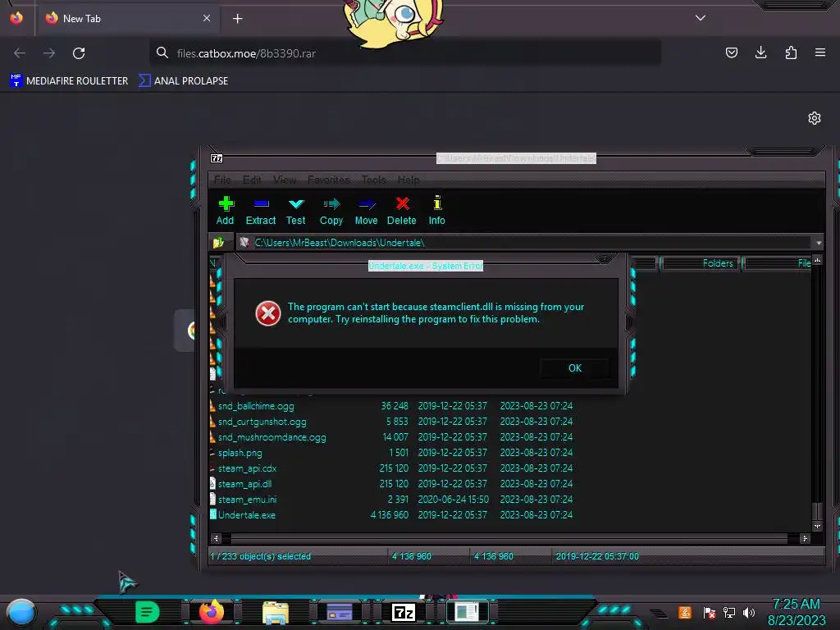Image resolution: width=840 pixels, height=630 pixels.
Task: Open the List all tabs chevron
Action: tap(701, 18)
